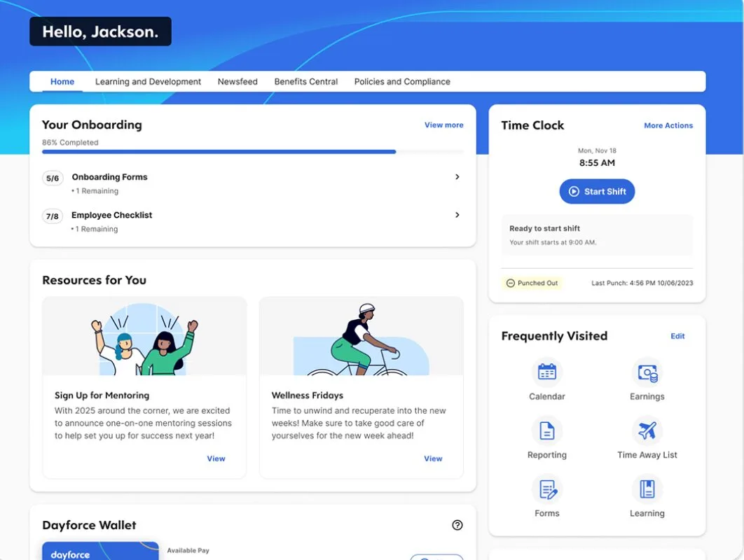The image size is (744, 560).
Task: Open the Time Away List airplane icon
Action: coord(647,430)
